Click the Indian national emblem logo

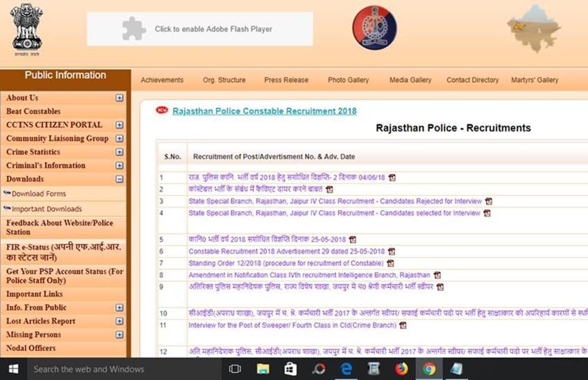[26, 29]
